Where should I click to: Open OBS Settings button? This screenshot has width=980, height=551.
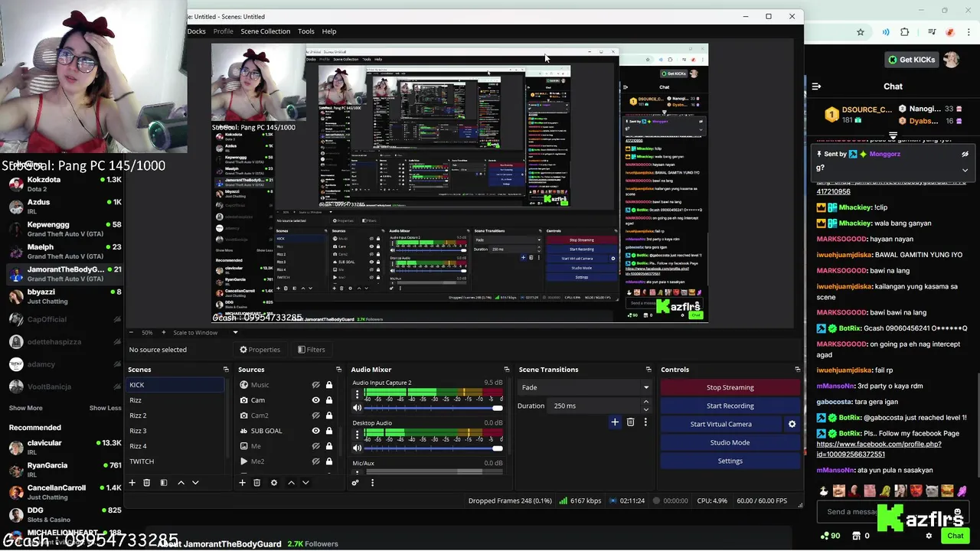(x=730, y=461)
